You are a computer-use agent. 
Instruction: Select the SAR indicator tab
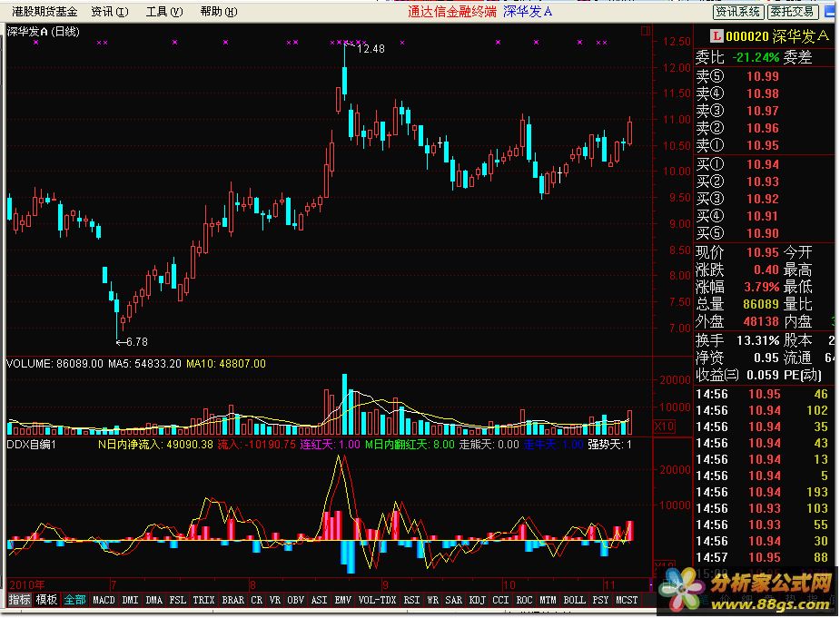pos(454,601)
